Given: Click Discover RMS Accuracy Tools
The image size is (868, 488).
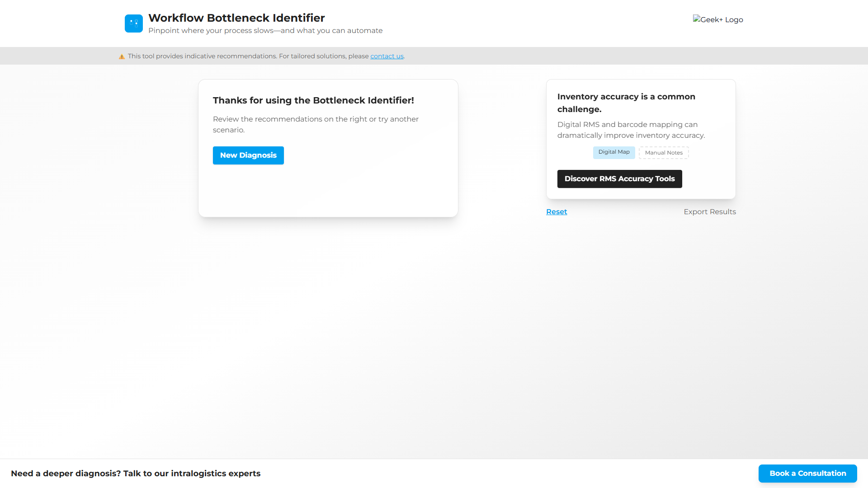Looking at the screenshot, I should [x=619, y=178].
